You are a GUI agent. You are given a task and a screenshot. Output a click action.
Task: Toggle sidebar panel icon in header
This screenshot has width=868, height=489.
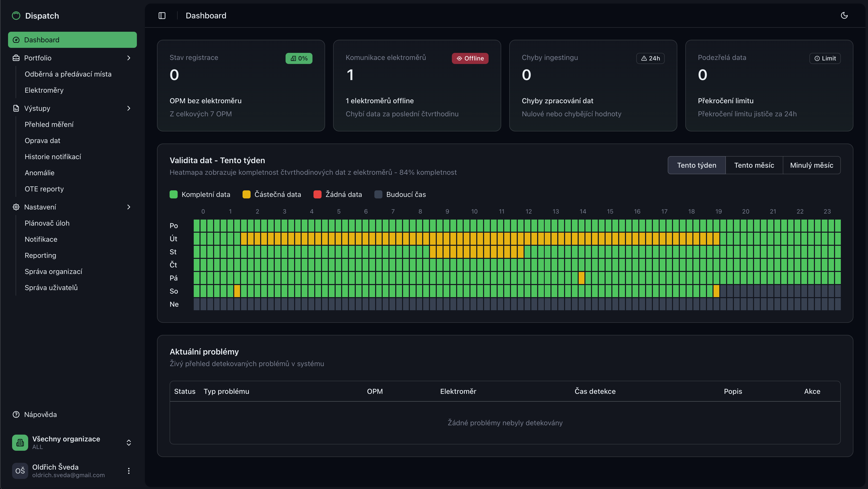click(x=162, y=16)
